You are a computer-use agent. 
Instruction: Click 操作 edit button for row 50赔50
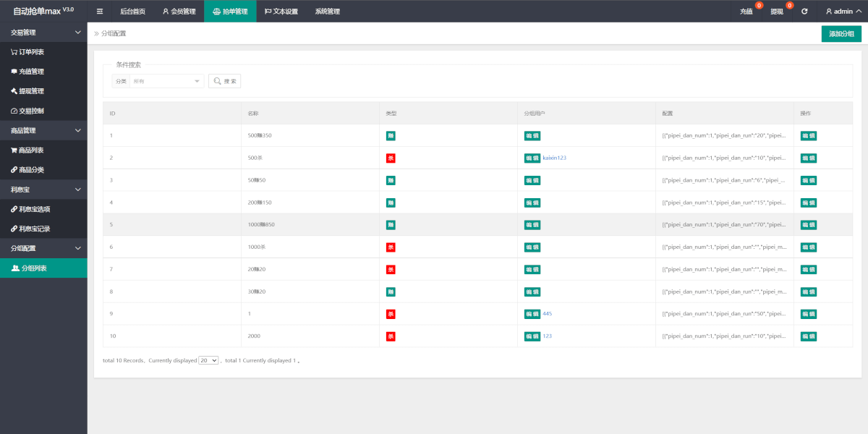(809, 180)
